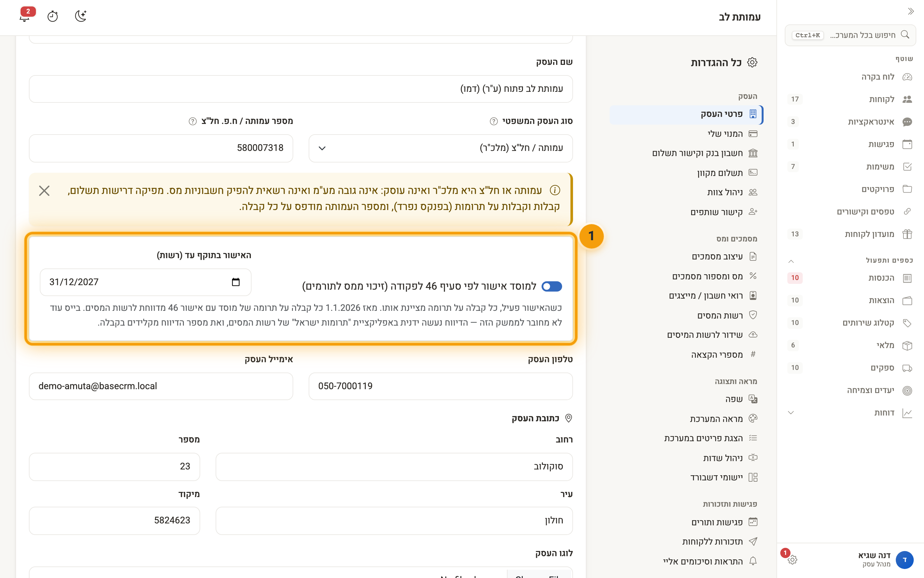Open the notifications bell with badge 2
The image size is (924, 578).
click(25, 16)
